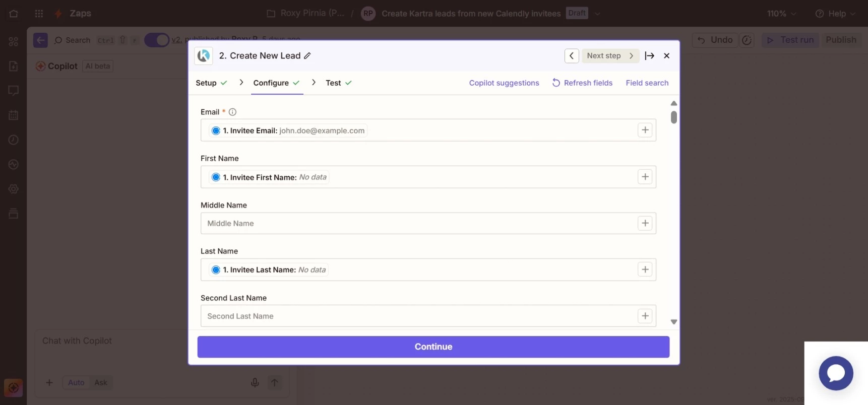
Task: Toggle the Zap on/off switch
Action: tap(157, 40)
